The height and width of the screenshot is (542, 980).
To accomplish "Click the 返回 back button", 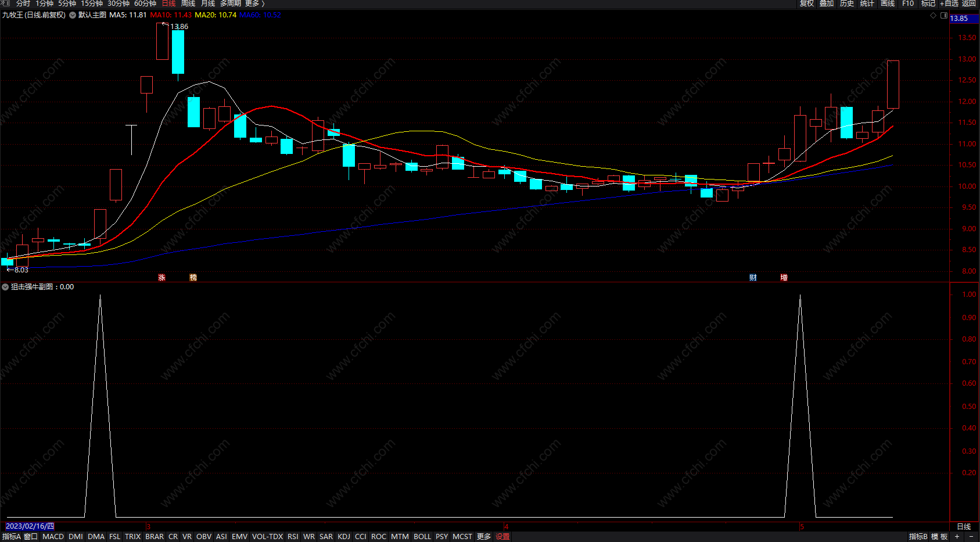I will click(x=969, y=3).
